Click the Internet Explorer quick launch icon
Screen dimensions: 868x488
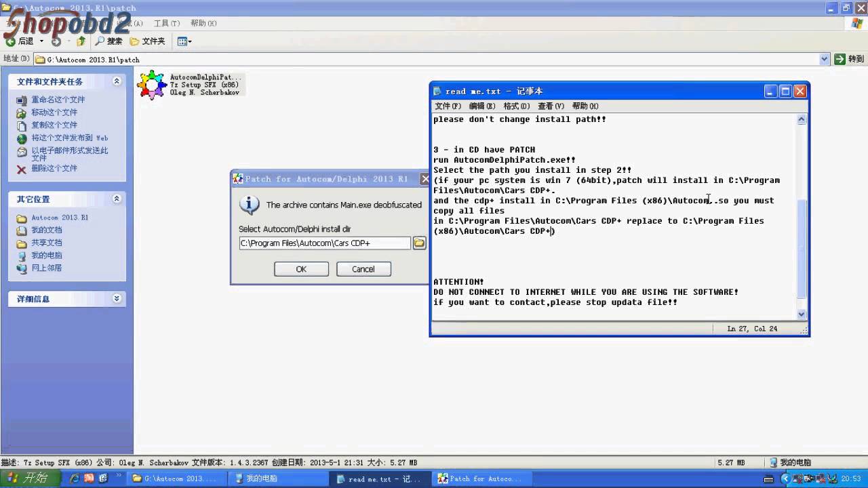tap(74, 479)
